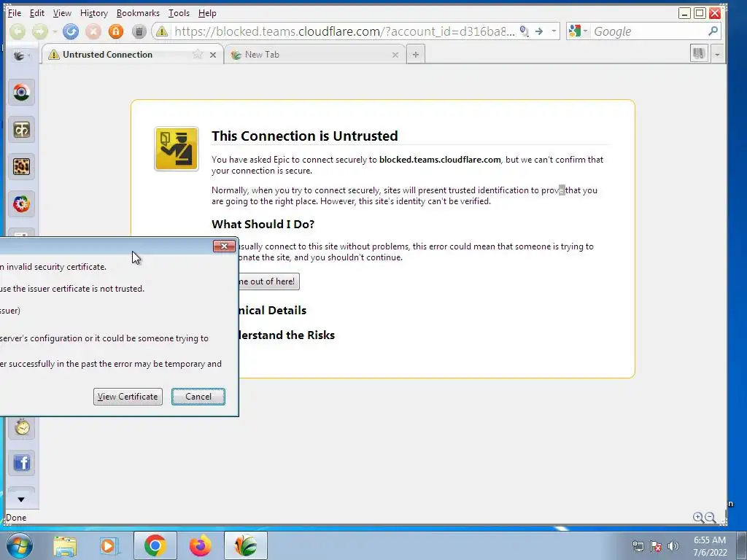Open File Explorer from the taskbar

(65, 545)
